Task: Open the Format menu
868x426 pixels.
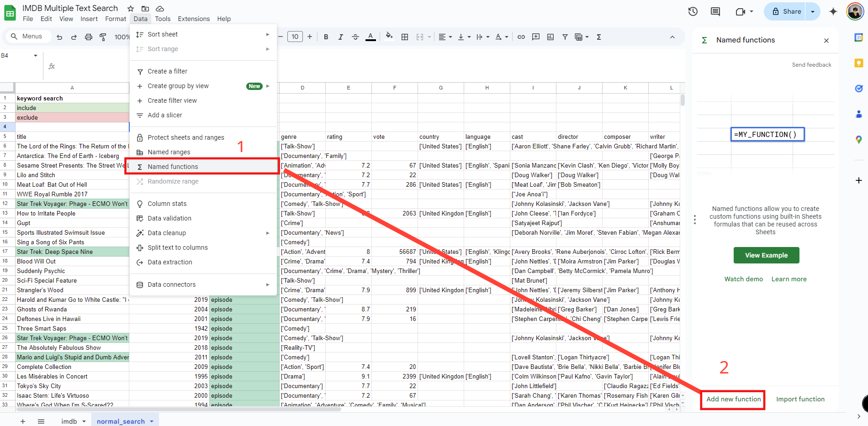Action: point(116,19)
